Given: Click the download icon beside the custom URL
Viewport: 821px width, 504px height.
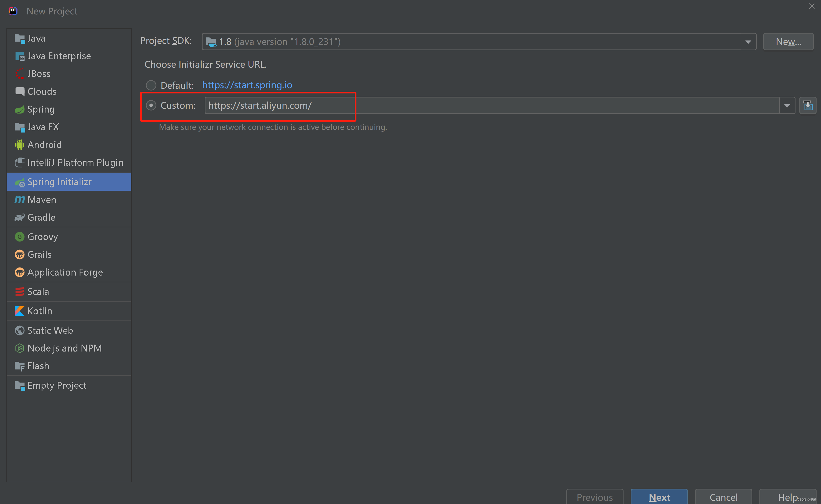Looking at the screenshot, I should pyautogui.click(x=808, y=105).
